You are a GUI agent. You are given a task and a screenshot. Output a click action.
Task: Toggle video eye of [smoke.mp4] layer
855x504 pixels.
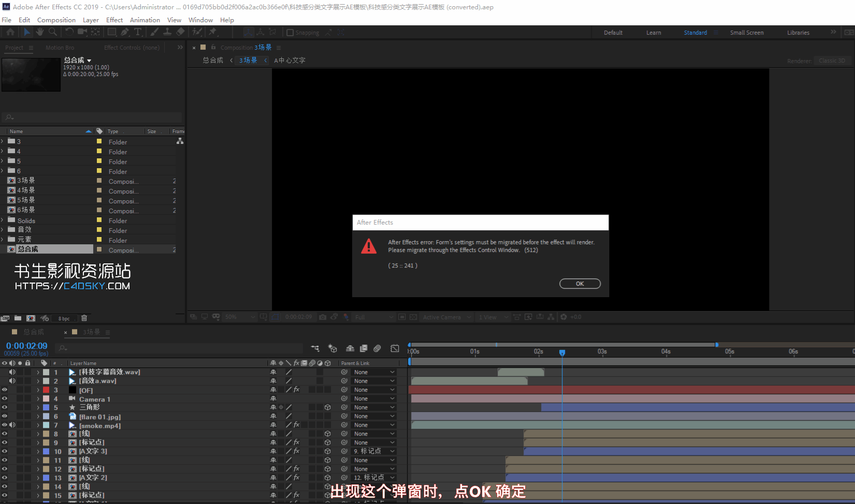click(x=5, y=425)
